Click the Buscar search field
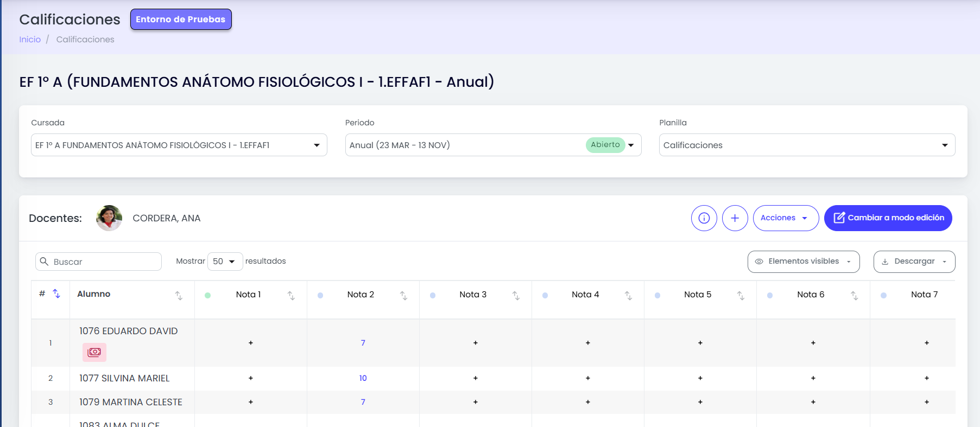980x427 pixels. click(98, 262)
